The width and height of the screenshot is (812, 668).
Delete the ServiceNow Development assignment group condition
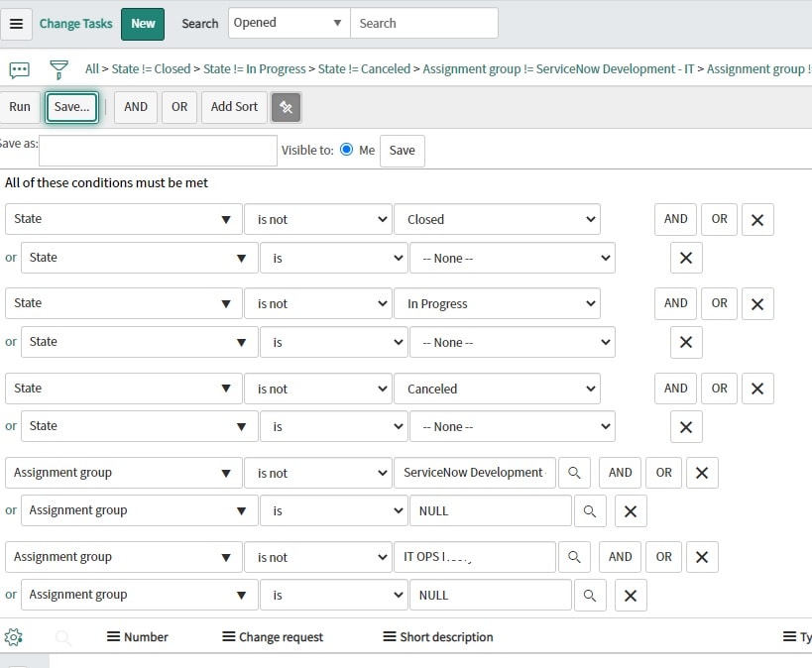pyautogui.click(x=702, y=473)
